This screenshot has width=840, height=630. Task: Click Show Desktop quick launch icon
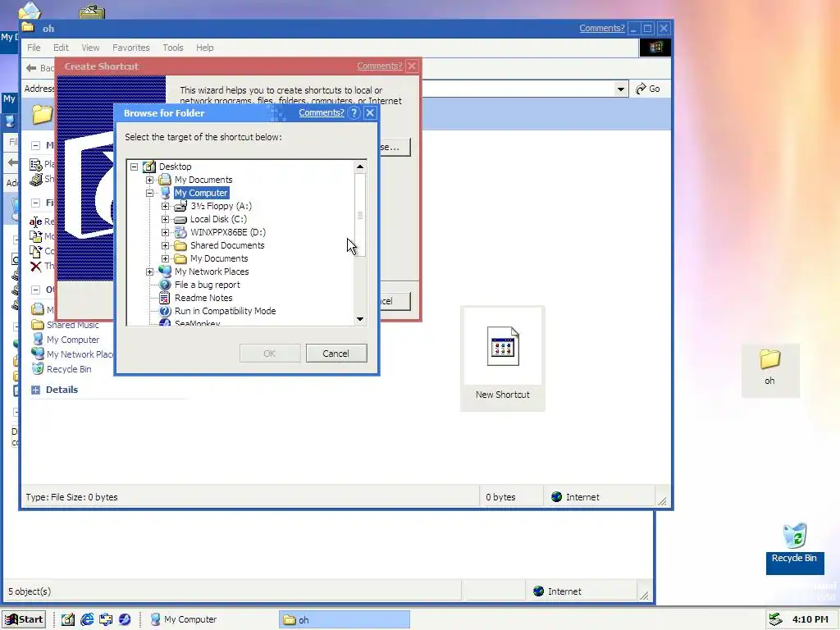67,619
